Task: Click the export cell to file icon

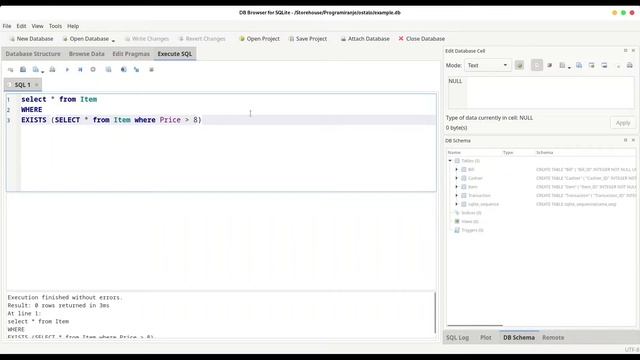Action: tap(604, 65)
